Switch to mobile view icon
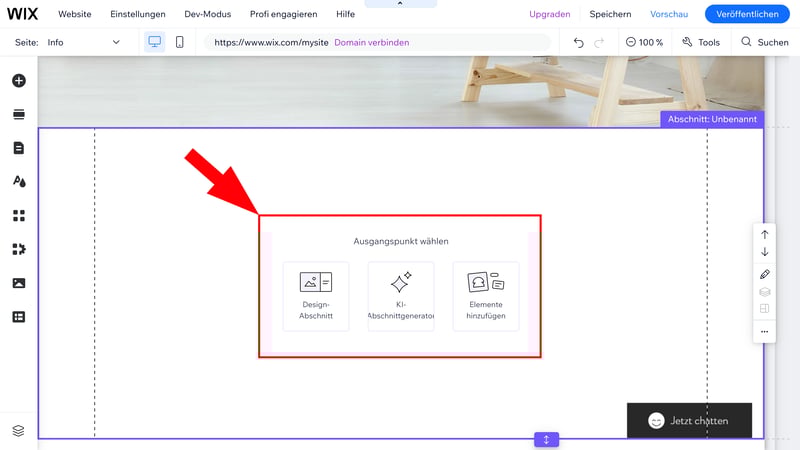The image size is (800, 450). click(x=180, y=42)
